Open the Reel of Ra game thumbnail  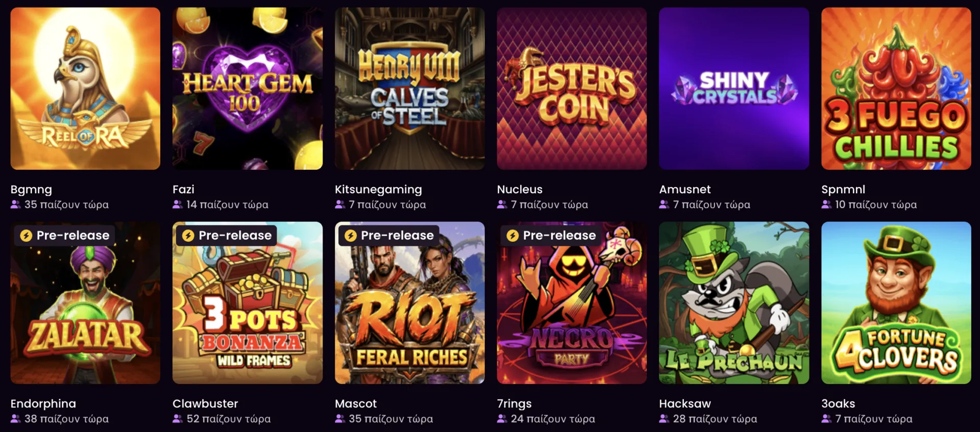[85, 88]
